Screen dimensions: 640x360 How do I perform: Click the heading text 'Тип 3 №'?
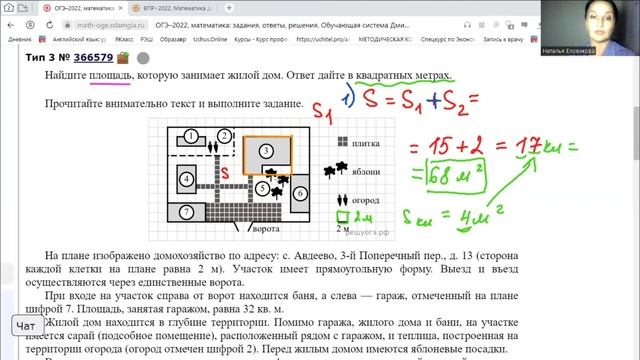point(48,58)
